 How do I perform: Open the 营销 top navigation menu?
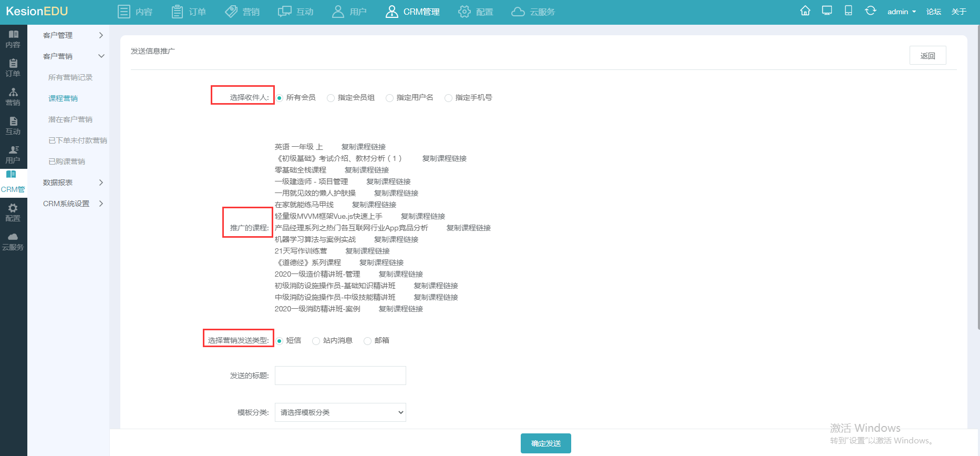tap(242, 12)
